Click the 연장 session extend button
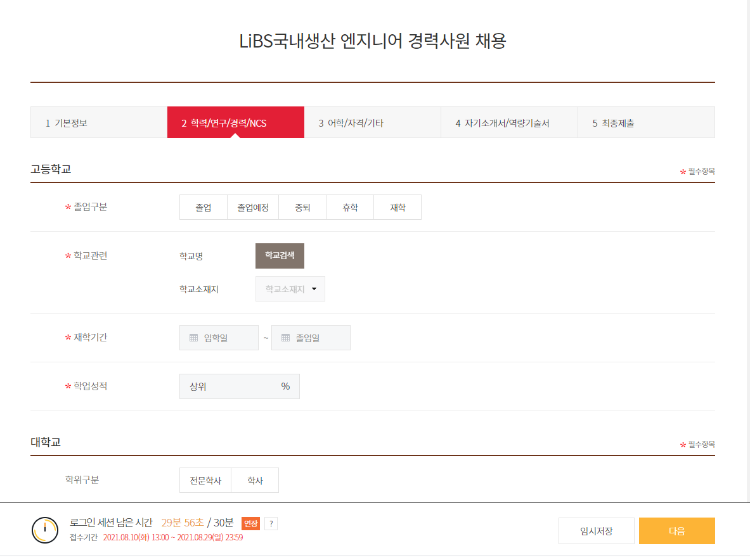Screen dimensions: 750x560 (250, 524)
